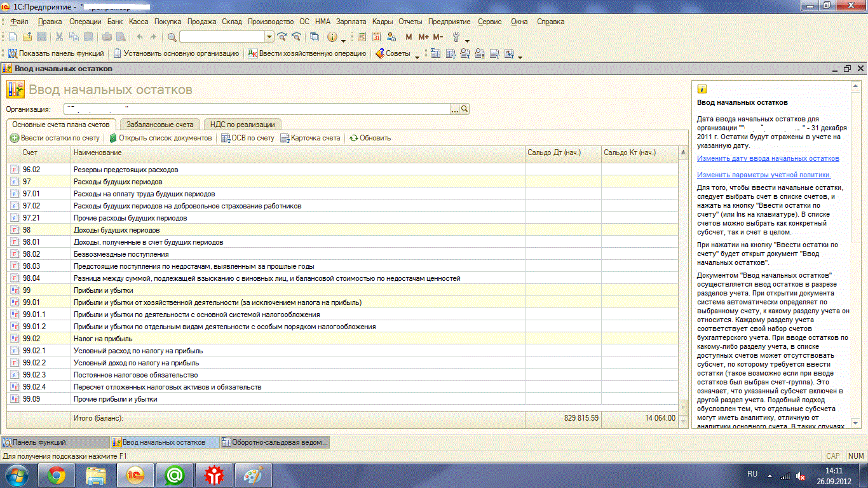Screen dimensions: 868x488
Task: Switch to Забалансовые счета tab
Action: [159, 125]
